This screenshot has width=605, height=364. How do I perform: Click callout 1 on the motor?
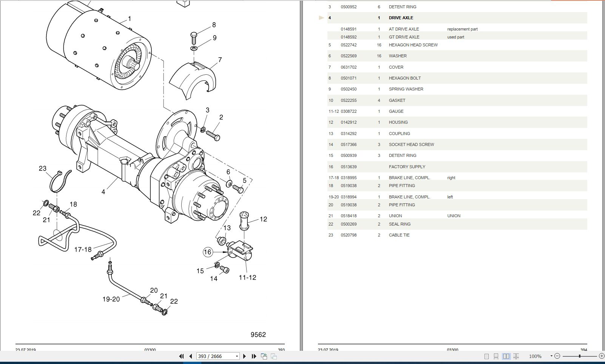point(130,18)
